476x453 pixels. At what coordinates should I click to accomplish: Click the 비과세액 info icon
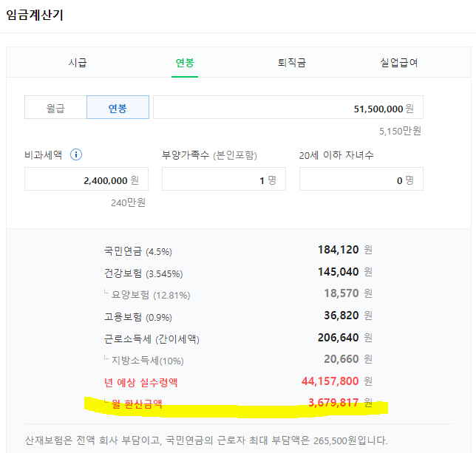pyautogui.click(x=76, y=154)
